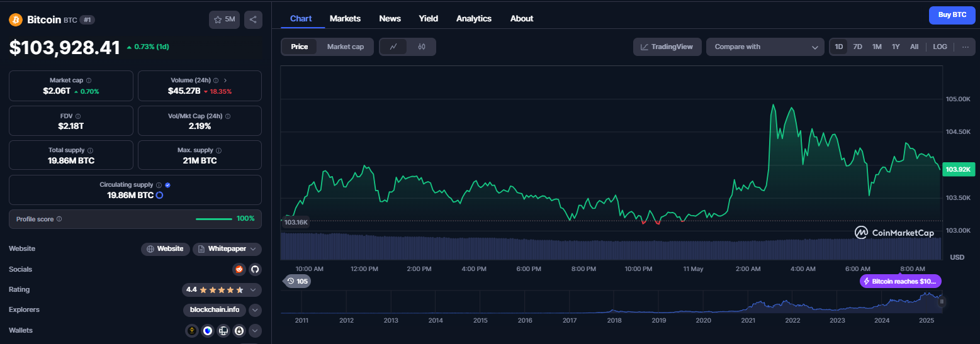Screen dimensions: 980x344
Task: Toggle LOG scale on chart
Action: (x=940, y=47)
